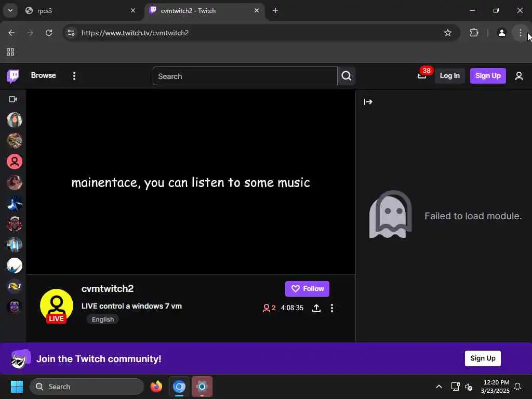Click the white Sign Up banner button
Image resolution: width=532 pixels, height=399 pixels.
(483, 358)
